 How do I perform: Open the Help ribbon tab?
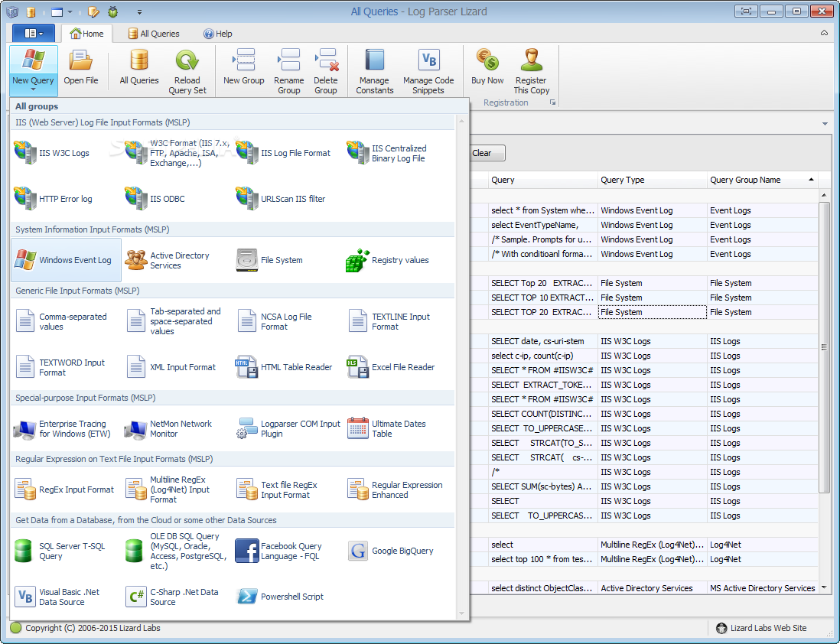[x=217, y=33]
